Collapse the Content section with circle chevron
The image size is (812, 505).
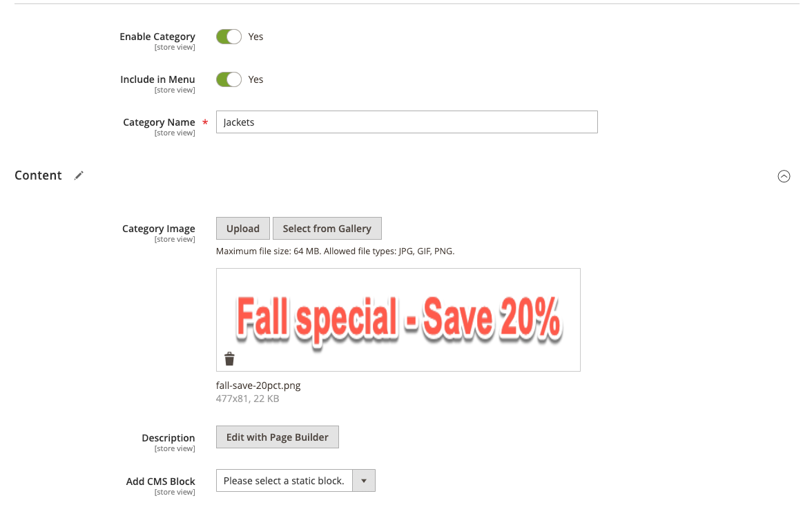784,176
